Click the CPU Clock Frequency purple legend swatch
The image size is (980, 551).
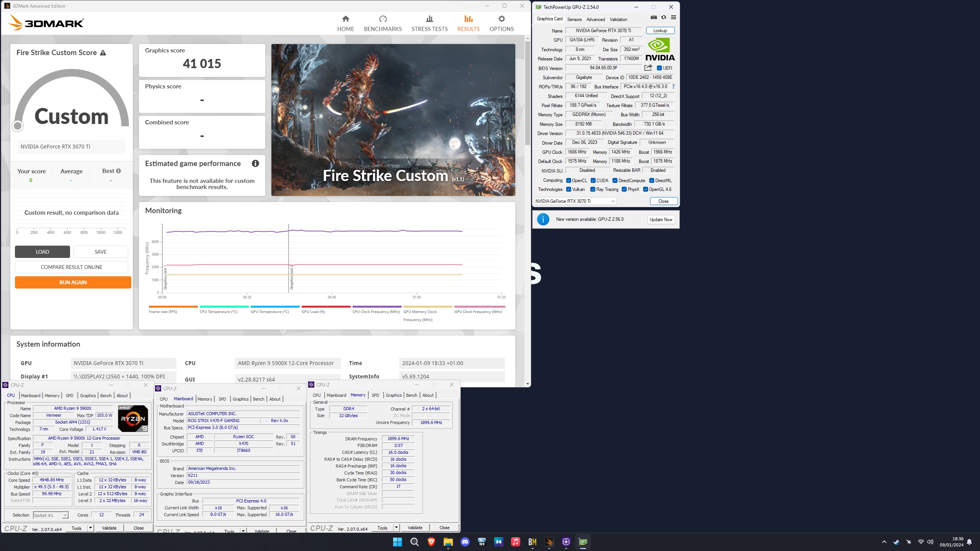click(377, 306)
